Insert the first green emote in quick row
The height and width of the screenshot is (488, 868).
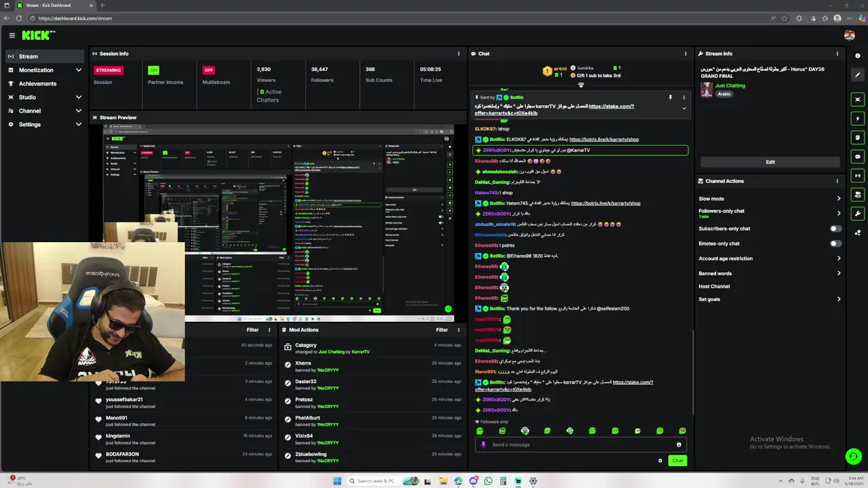pos(480,431)
